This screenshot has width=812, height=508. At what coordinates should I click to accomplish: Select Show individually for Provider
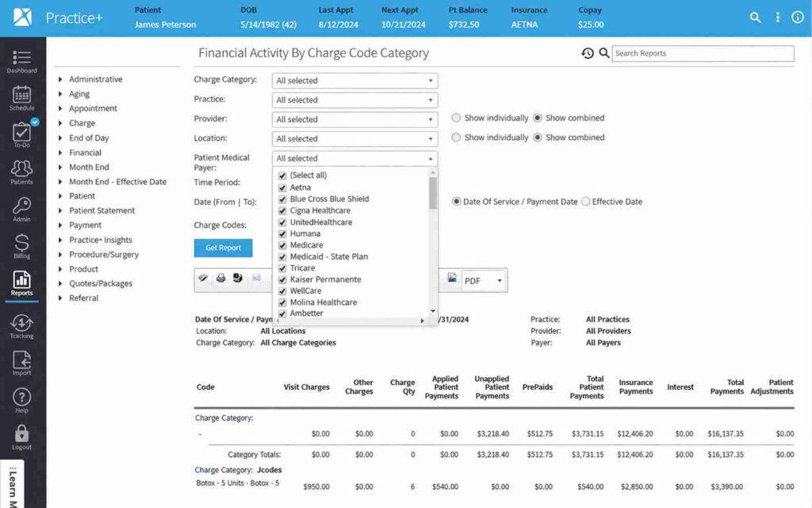click(x=456, y=117)
